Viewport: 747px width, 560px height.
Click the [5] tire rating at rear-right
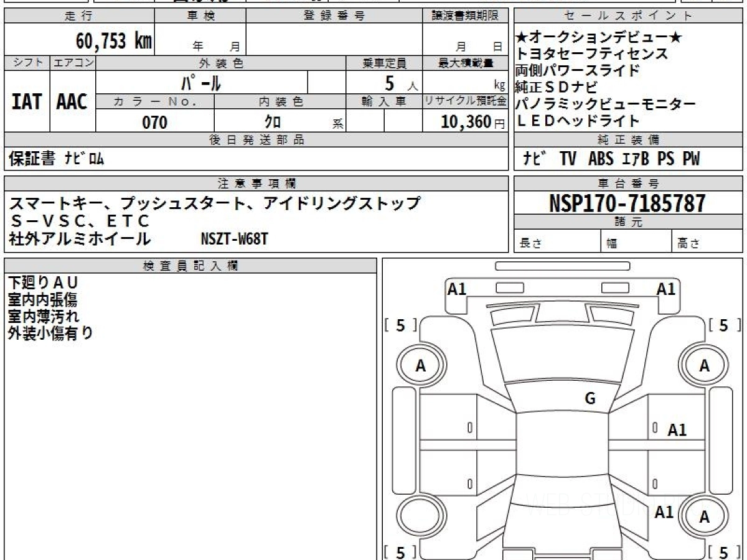[724, 551]
